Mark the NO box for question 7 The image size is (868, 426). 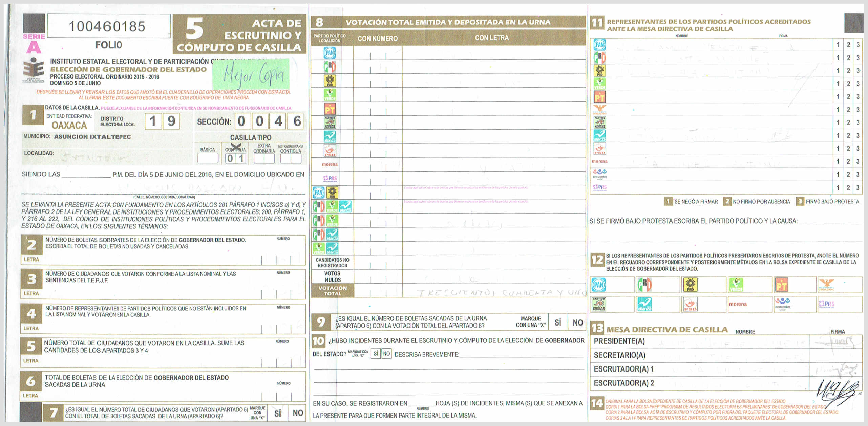pos(297,413)
